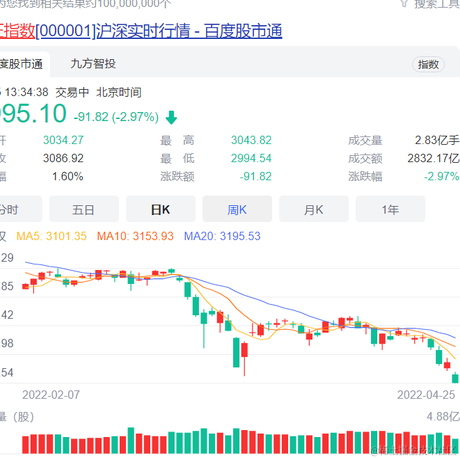
Task: Click the last green candlestick on chart
Action: pyautogui.click(x=455, y=378)
